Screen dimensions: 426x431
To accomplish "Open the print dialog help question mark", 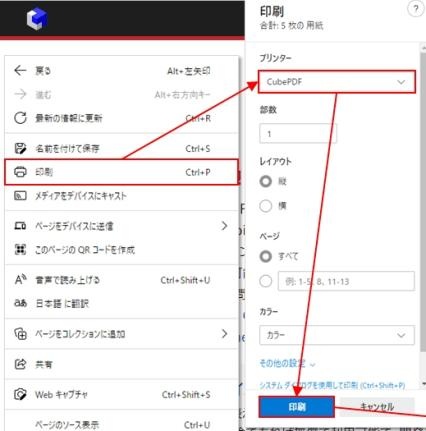I will [415, 9].
